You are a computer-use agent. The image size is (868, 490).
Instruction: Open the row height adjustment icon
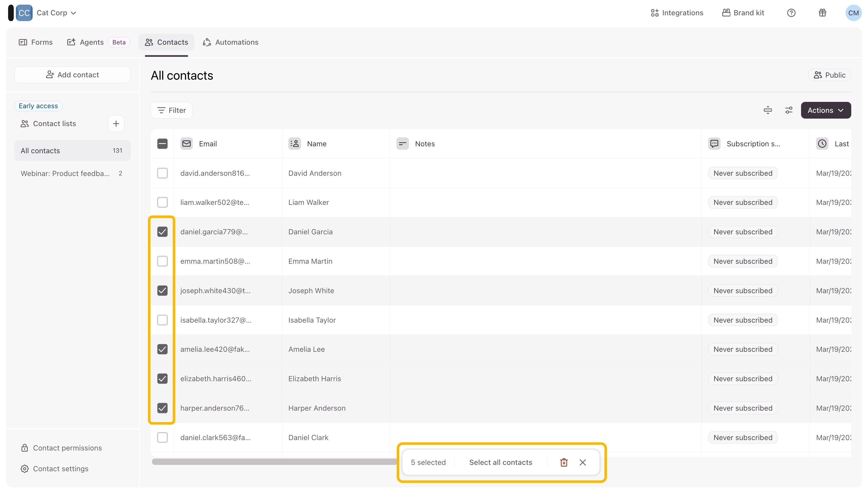tap(768, 110)
